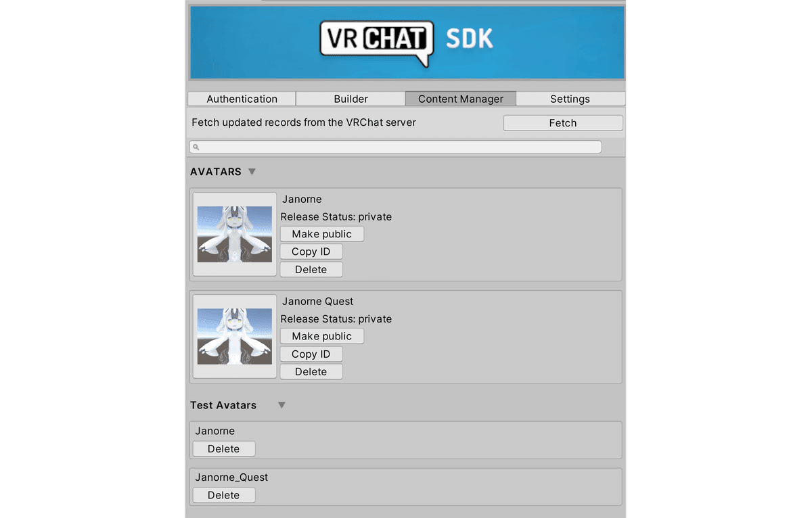
Task: Copy ID of Janorne Quest avatar
Action: [311, 354]
